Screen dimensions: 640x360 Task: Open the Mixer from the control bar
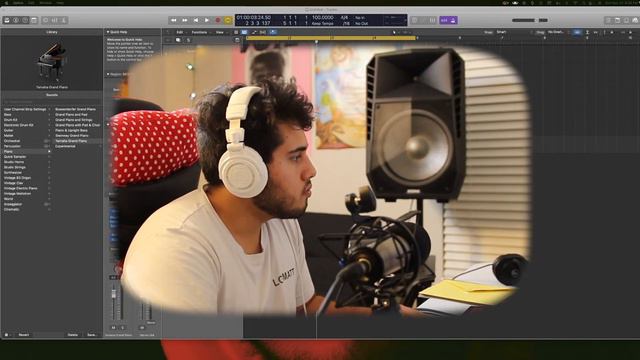(x=55, y=20)
